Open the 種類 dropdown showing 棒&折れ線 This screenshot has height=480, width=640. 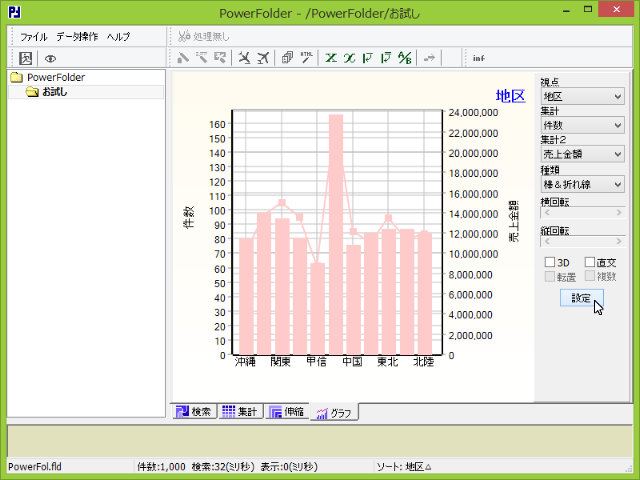[x=582, y=184]
